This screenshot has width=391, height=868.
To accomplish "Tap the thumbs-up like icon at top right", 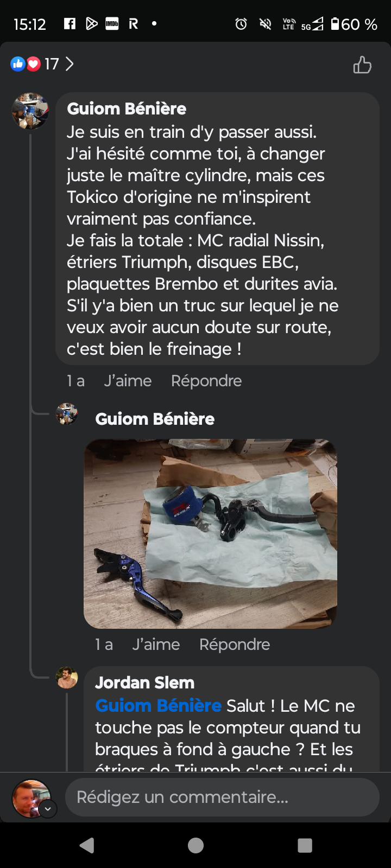I will pos(362,65).
